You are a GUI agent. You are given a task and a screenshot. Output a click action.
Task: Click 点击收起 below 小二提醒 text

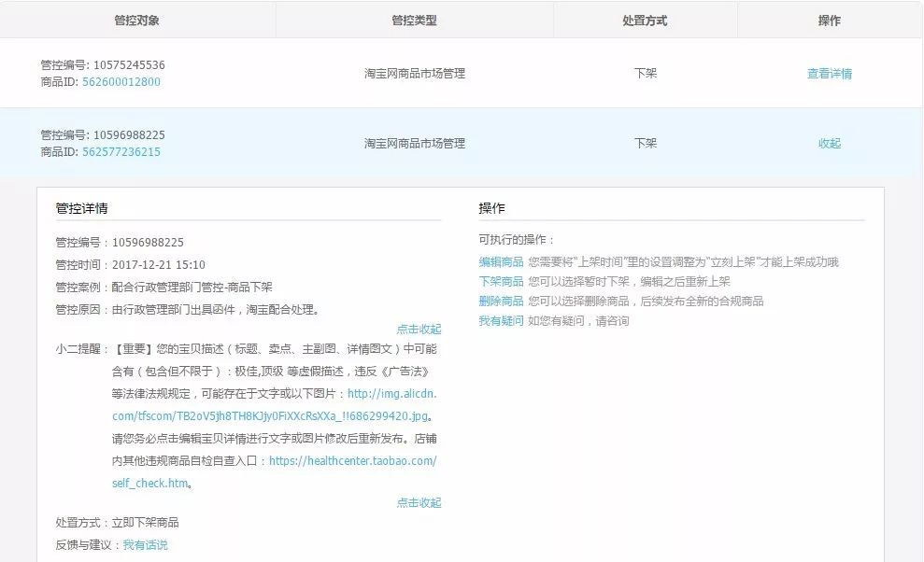click(419, 502)
